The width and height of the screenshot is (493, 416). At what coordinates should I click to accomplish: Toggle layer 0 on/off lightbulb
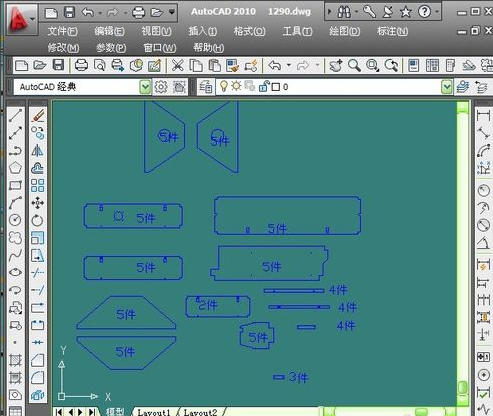[x=224, y=87]
